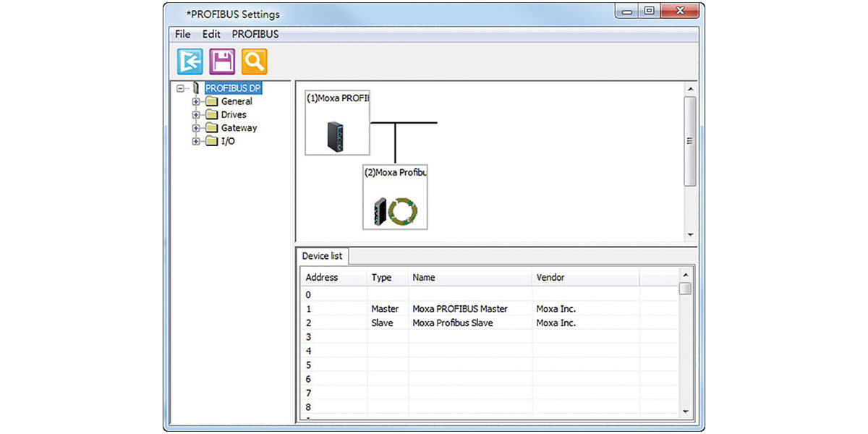Select address 2 cell in device list
The height and width of the screenshot is (434, 868).
click(x=334, y=323)
